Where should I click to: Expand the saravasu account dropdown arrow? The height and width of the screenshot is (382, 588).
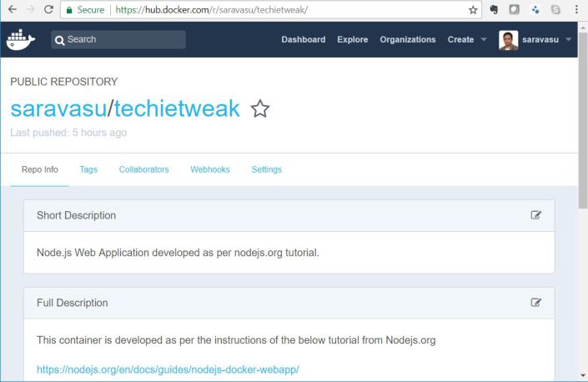click(569, 39)
